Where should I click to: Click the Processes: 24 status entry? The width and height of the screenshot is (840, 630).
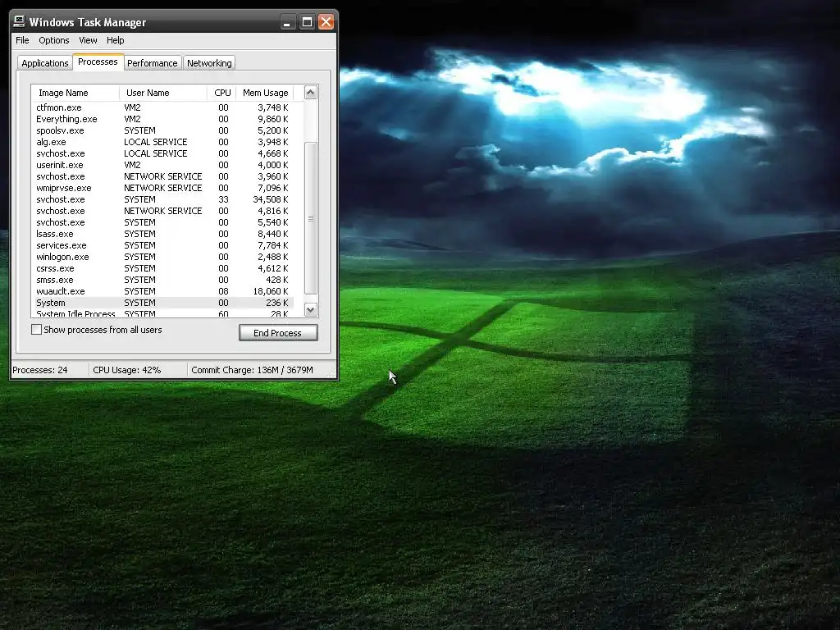coord(40,370)
